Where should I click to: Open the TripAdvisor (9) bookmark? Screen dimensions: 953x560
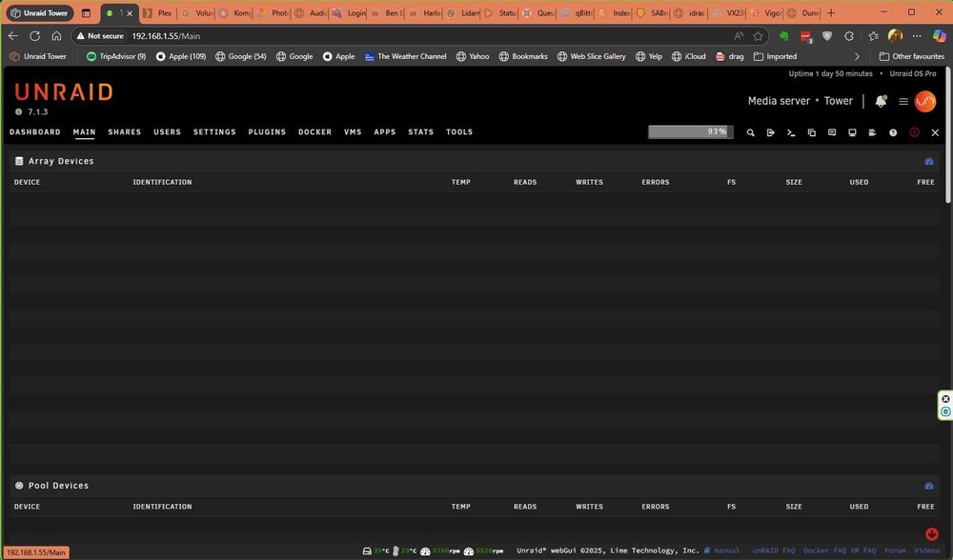point(116,56)
